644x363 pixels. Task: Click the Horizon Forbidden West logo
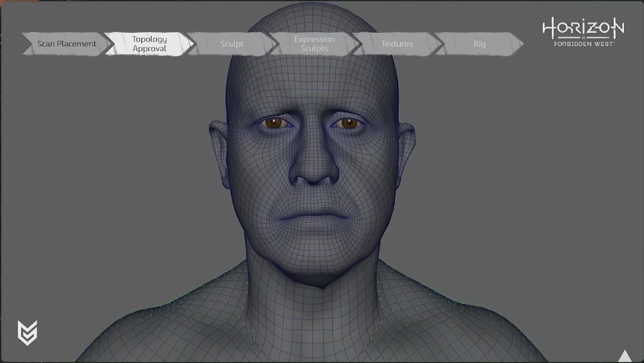coord(583,32)
